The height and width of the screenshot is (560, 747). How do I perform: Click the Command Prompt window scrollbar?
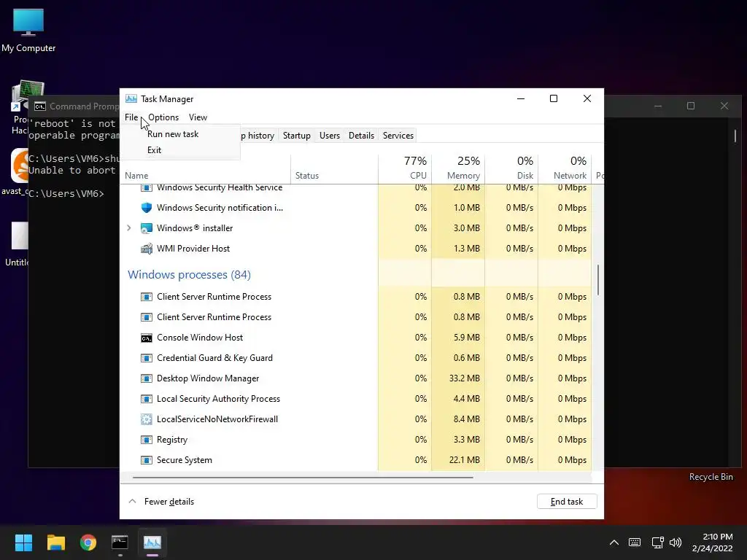pyautogui.click(x=735, y=136)
